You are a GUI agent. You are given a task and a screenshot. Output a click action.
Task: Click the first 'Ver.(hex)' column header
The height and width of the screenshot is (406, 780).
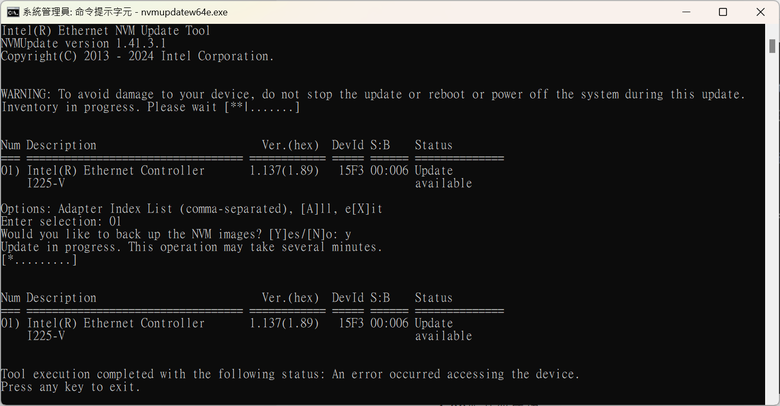pyautogui.click(x=290, y=145)
